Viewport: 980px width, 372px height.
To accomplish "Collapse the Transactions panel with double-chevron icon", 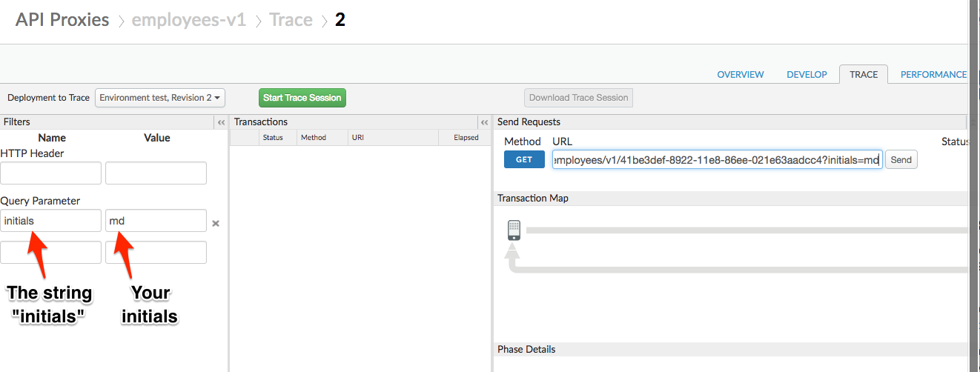I will (484, 122).
